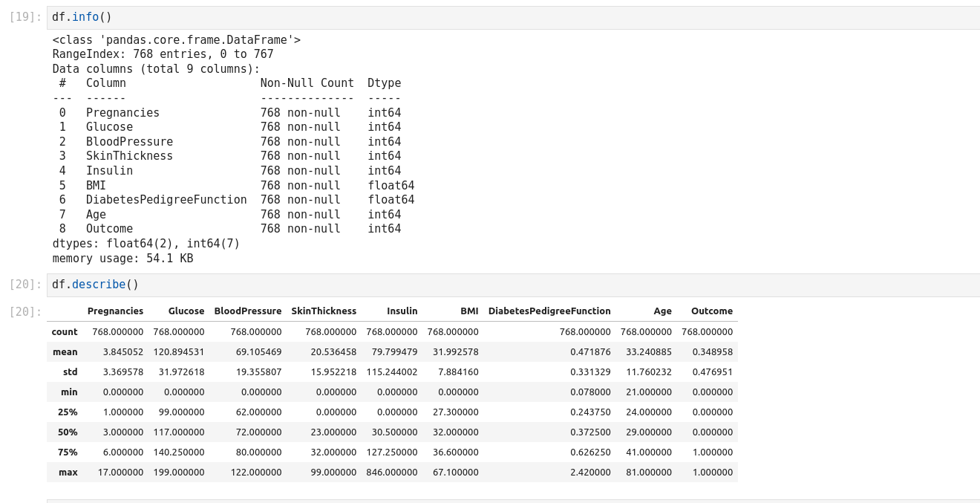Screen dimensions: 980x503
Task: Click the Pregnancies column header in table
Action: 115,311
